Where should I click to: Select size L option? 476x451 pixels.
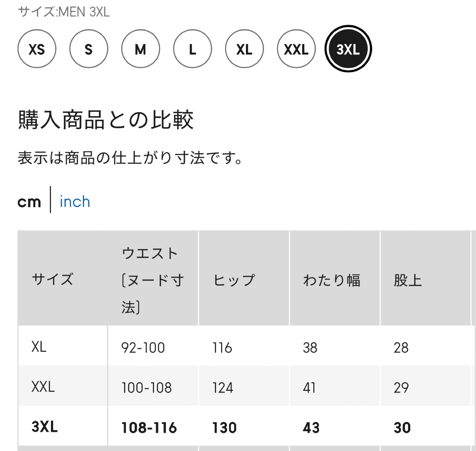coord(192,49)
